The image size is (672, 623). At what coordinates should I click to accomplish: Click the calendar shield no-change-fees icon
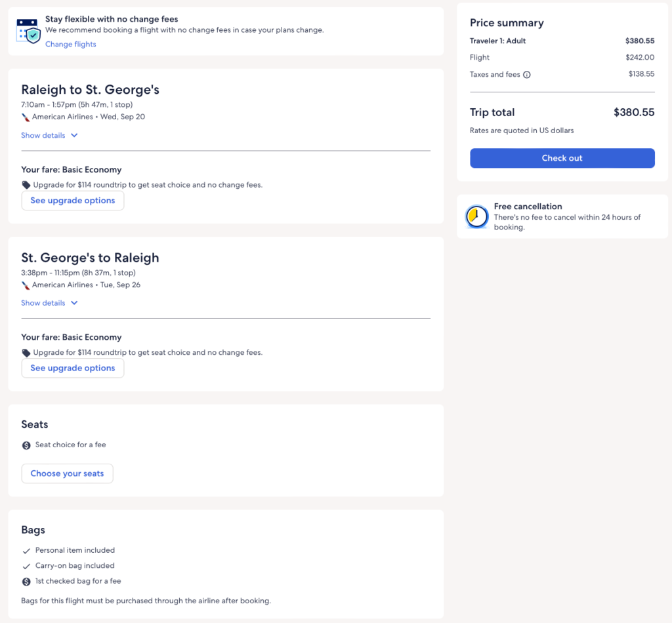point(28,31)
